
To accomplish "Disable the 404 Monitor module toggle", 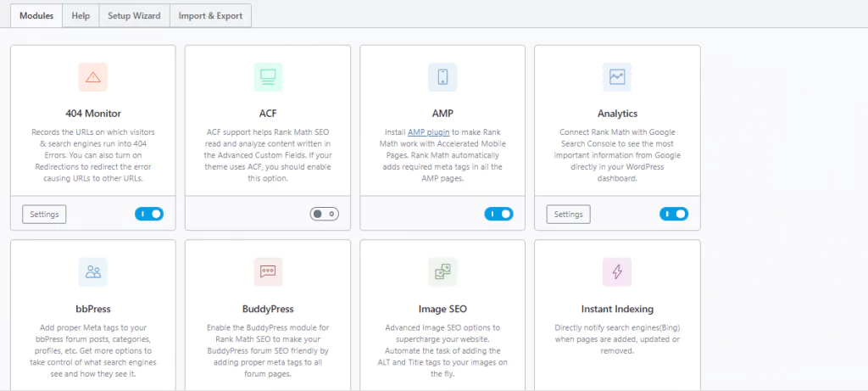I will pos(149,214).
